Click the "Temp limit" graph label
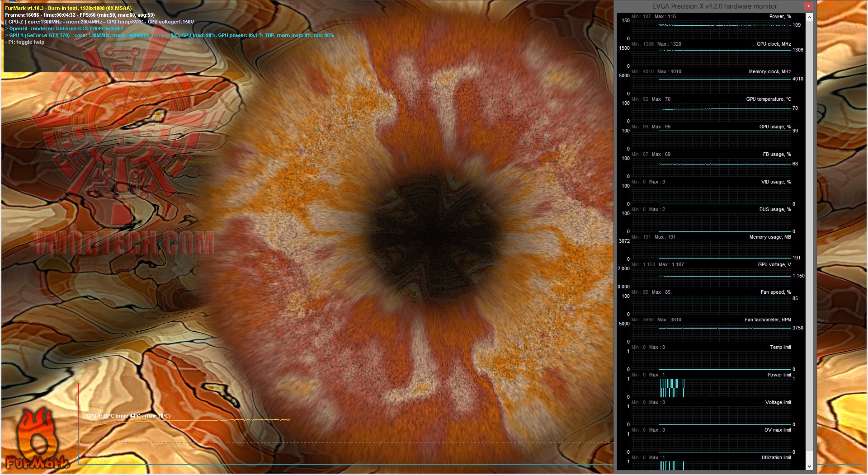 click(x=780, y=347)
